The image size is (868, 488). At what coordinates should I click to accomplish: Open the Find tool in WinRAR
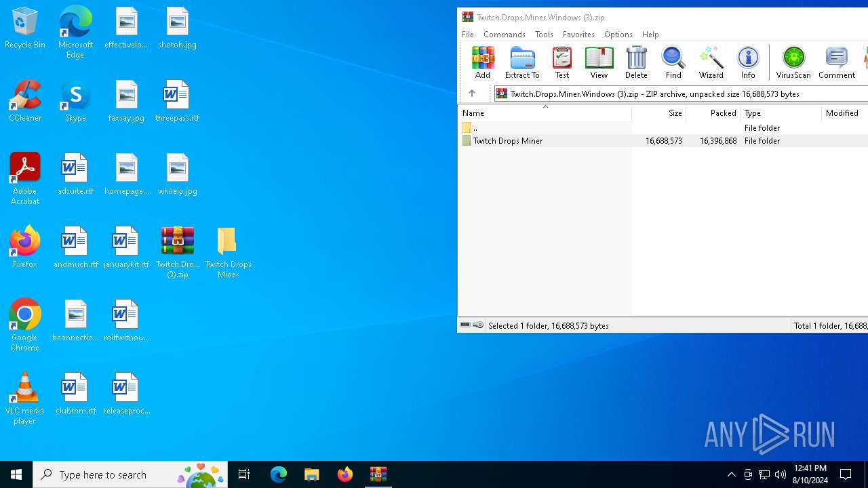673,62
